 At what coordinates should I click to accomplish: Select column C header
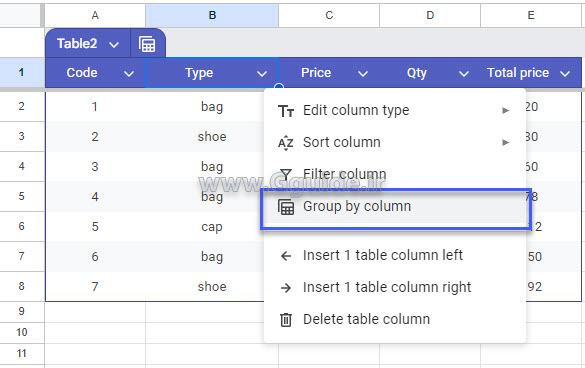[x=329, y=15]
